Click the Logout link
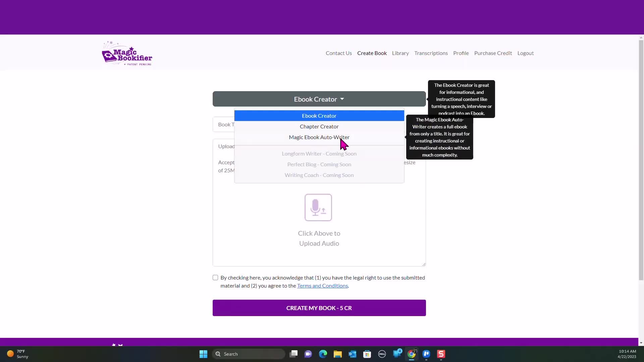The image size is (644, 362). pyautogui.click(x=526, y=53)
